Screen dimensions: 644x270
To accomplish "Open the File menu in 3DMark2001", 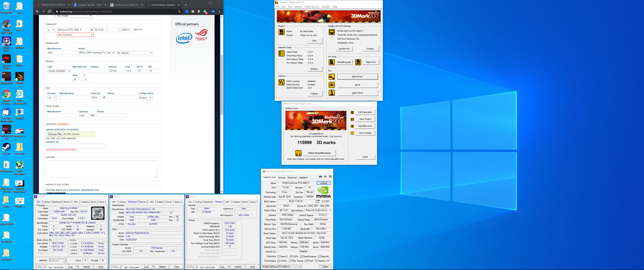I will [277, 7].
